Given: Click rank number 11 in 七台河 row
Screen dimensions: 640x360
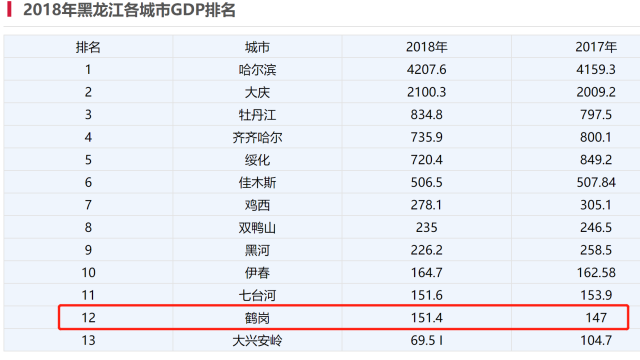Looking at the screenshot, I should click(x=88, y=295).
